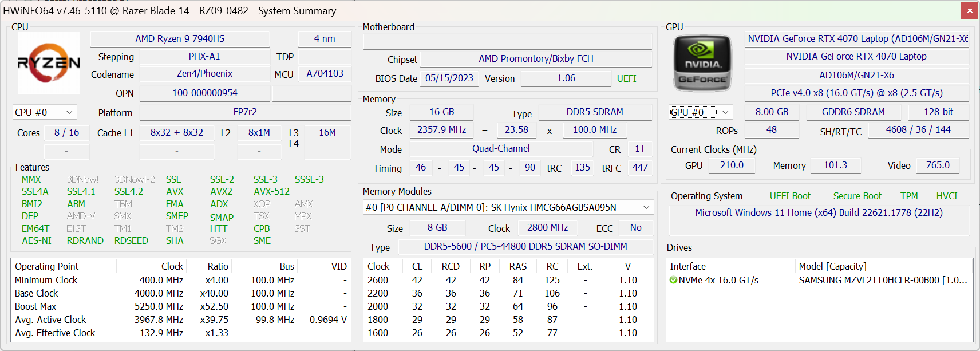Image resolution: width=980 pixels, height=351 pixels.
Task: Select the PHX-A1 stepping value
Action: 204,56
